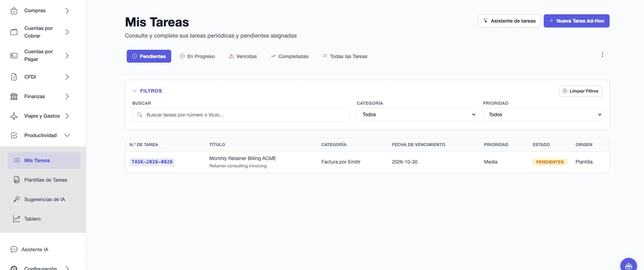Open the Asistente de tareas button
Screen dimensions: 644x270
(x=509, y=21)
